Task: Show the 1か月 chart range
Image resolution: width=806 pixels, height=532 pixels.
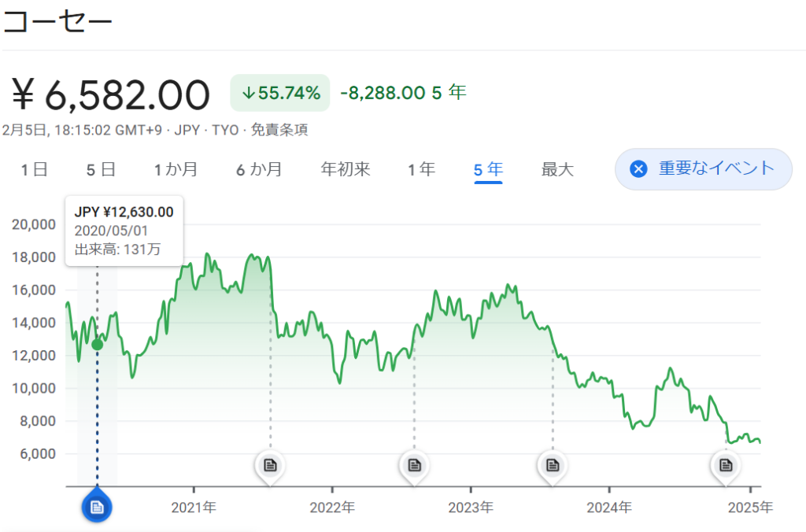Action: [x=176, y=169]
